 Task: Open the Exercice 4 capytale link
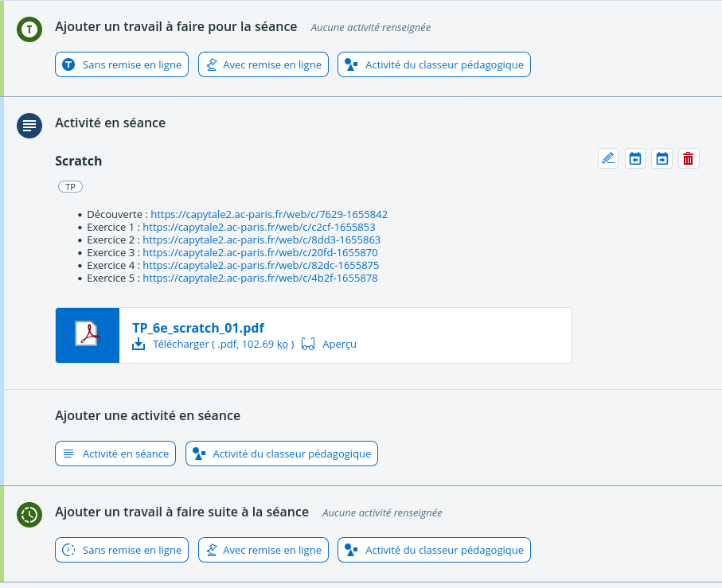pos(260,266)
